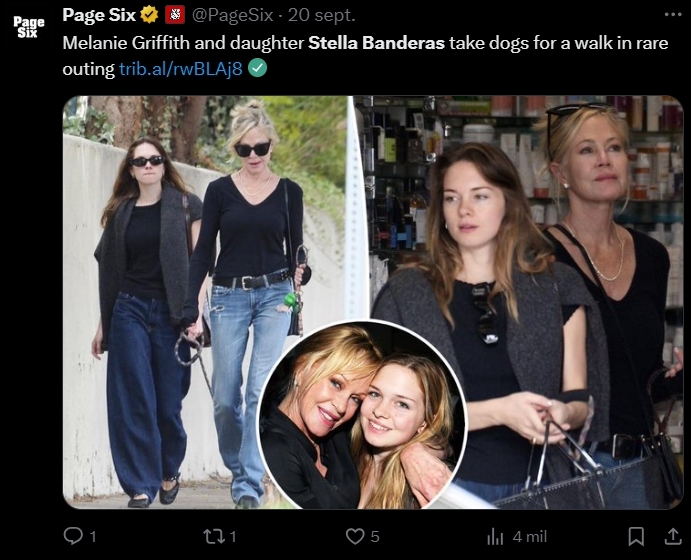Screen dimensions: 691x560
Task: Open the trib.al/rwBLAj8 link
Action: pos(181,69)
